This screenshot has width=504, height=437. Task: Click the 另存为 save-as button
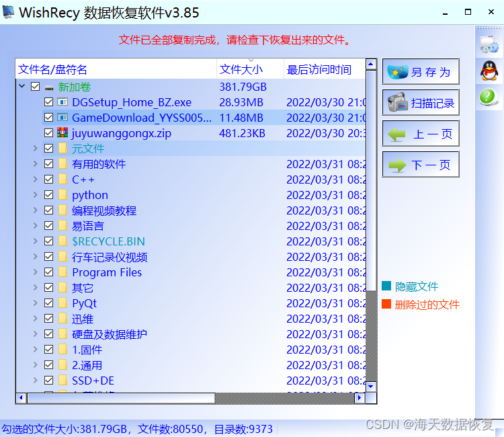point(421,71)
